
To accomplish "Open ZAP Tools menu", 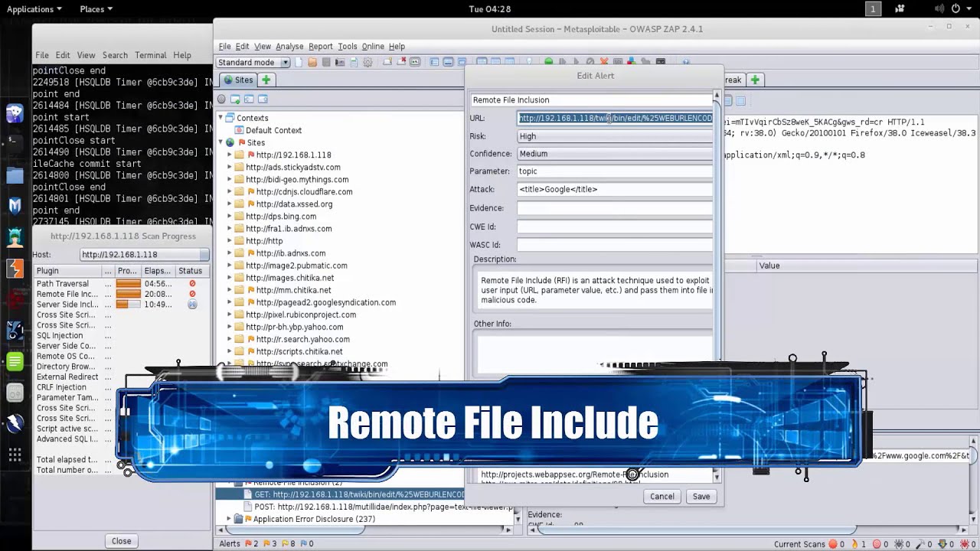I will click(347, 46).
